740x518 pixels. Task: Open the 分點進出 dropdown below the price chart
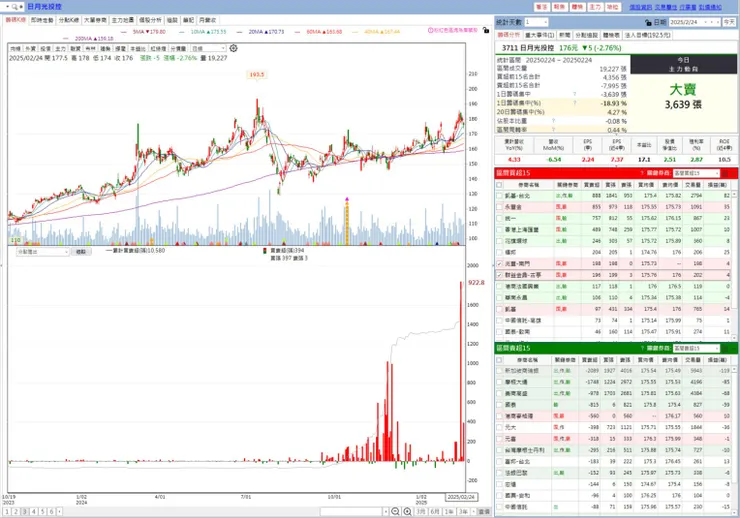click(43, 252)
